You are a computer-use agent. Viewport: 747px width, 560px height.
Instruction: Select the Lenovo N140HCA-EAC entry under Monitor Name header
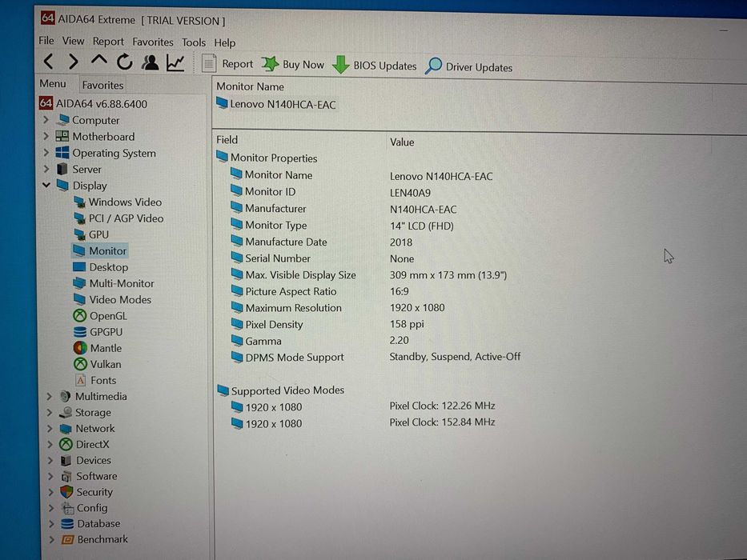coord(276,104)
